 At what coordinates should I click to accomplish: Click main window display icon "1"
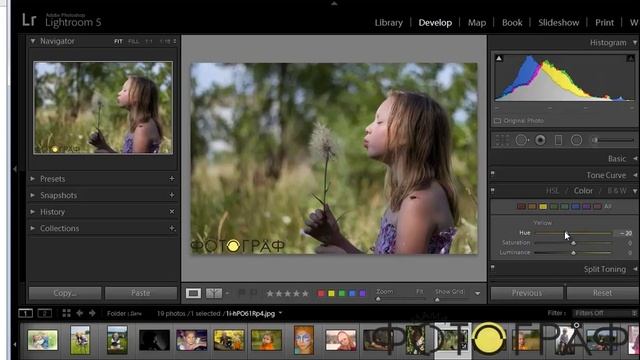(x=25, y=313)
